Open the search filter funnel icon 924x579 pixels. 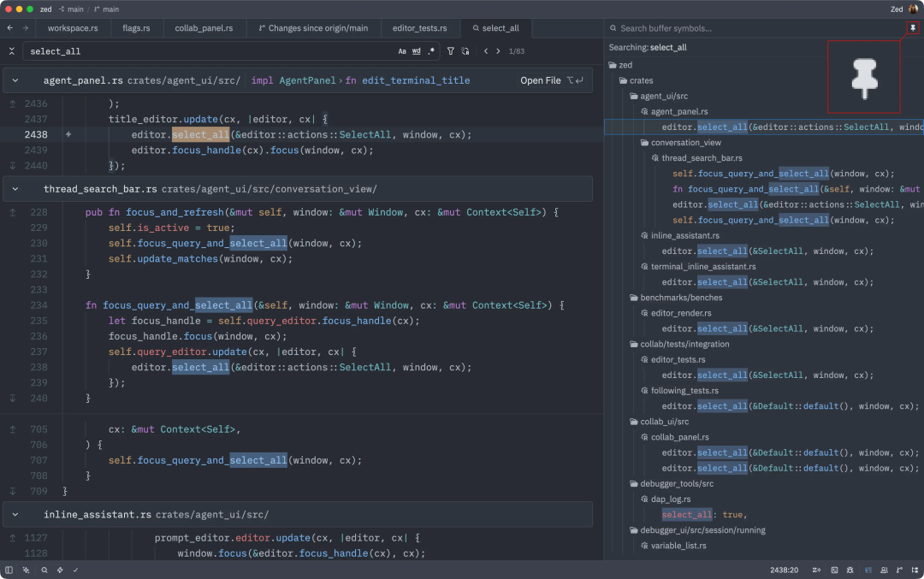click(450, 51)
